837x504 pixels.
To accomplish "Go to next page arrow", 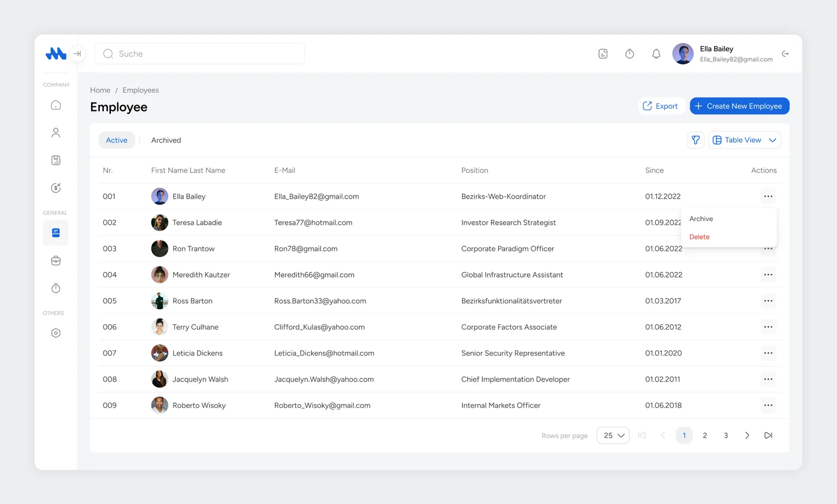I will click(747, 436).
